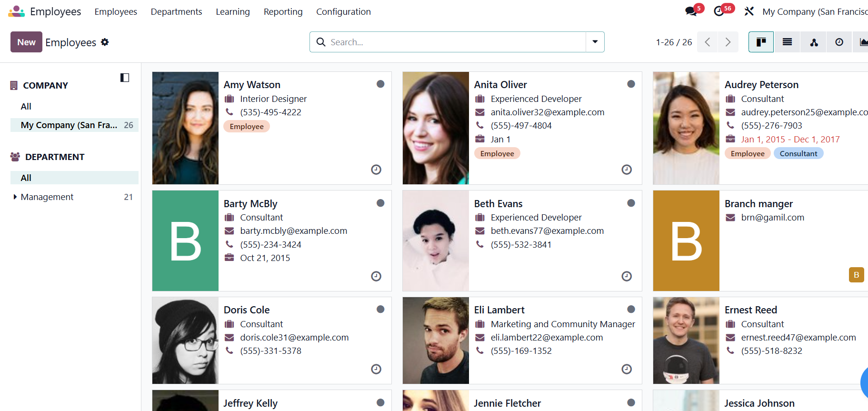Viewport: 868px width, 411px height.
Task: Click Interior Designer job title
Action: pyautogui.click(x=273, y=99)
